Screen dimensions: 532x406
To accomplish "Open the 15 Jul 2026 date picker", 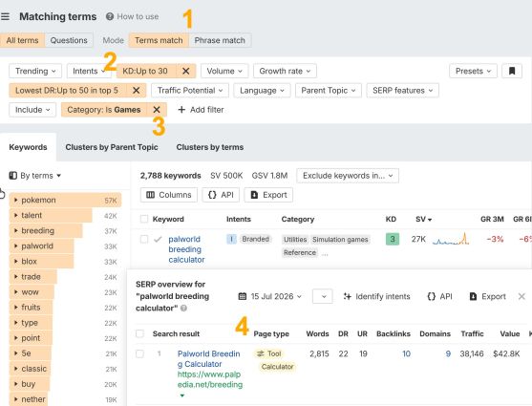I will pyautogui.click(x=269, y=296).
